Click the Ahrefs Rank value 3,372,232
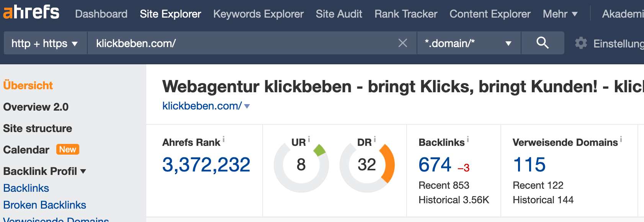This screenshot has width=644, height=222. [206, 165]
